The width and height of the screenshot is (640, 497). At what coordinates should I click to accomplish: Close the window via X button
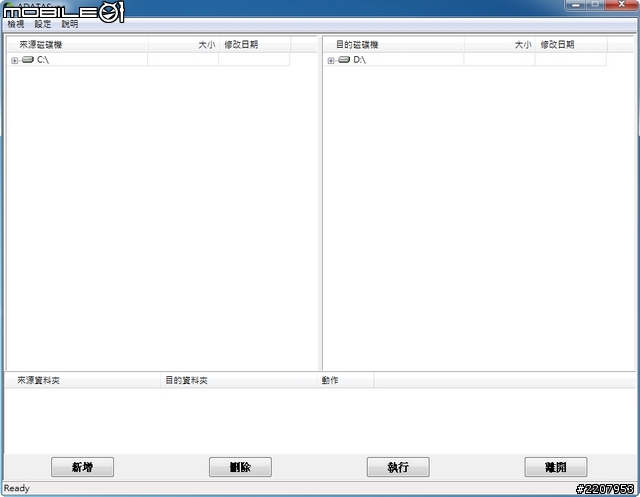621,5
